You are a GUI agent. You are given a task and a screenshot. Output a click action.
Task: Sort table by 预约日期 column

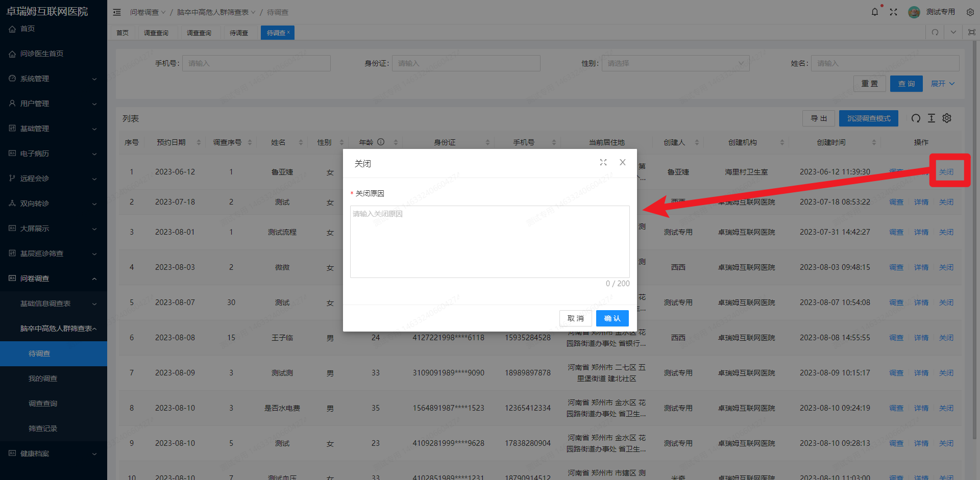click(199, 142)
